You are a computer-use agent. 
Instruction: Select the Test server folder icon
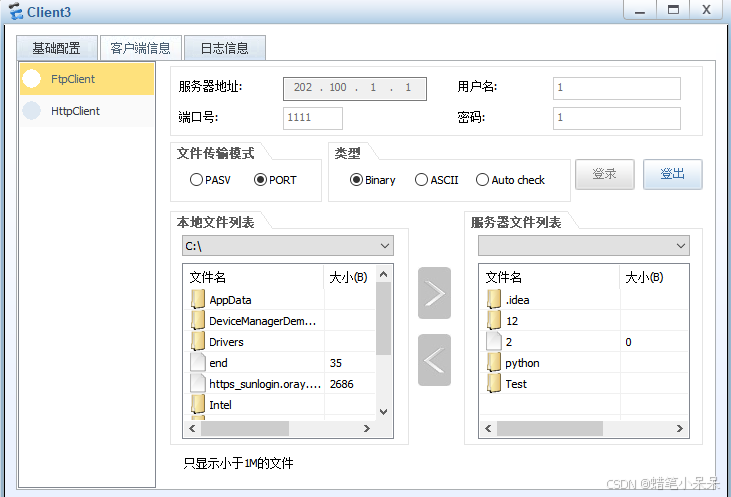(494, 383)
